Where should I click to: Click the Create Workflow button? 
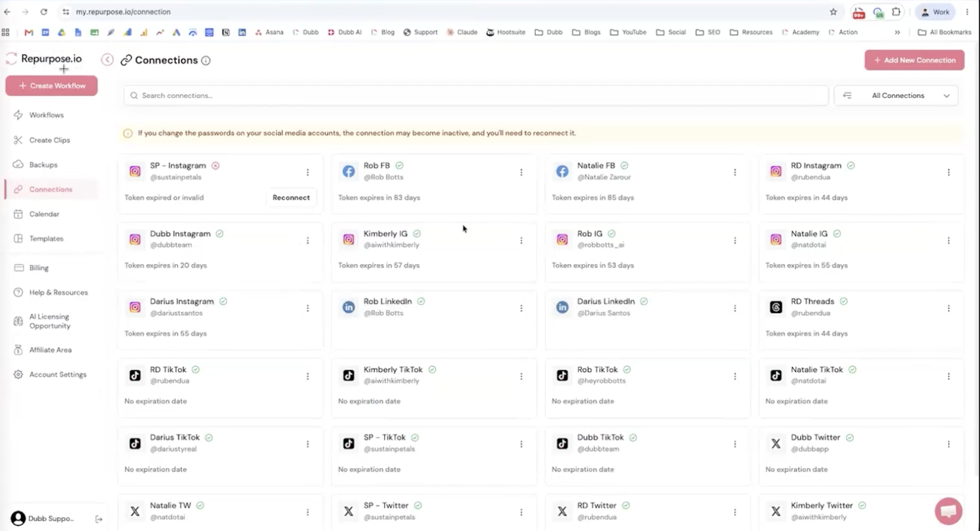52,86
